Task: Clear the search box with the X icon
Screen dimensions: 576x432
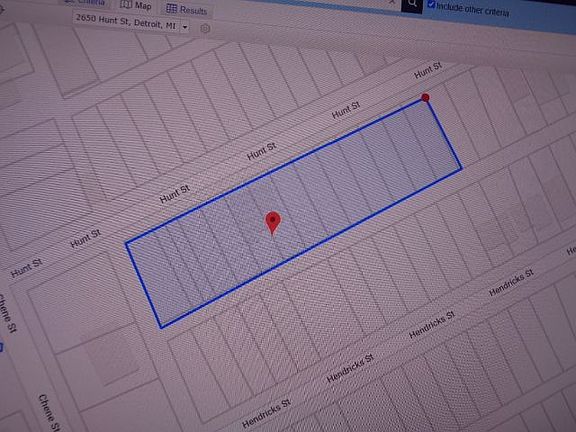Action: (392, 2)
